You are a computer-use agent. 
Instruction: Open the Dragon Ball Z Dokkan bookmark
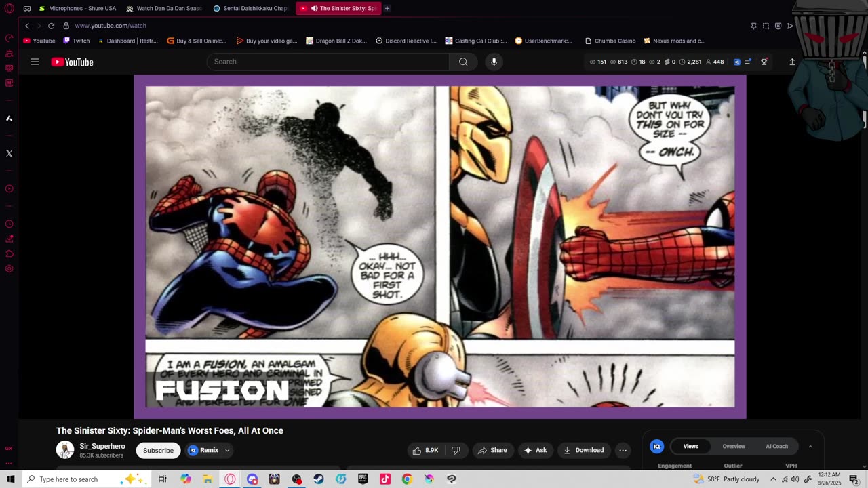click(x=336, y=41)
